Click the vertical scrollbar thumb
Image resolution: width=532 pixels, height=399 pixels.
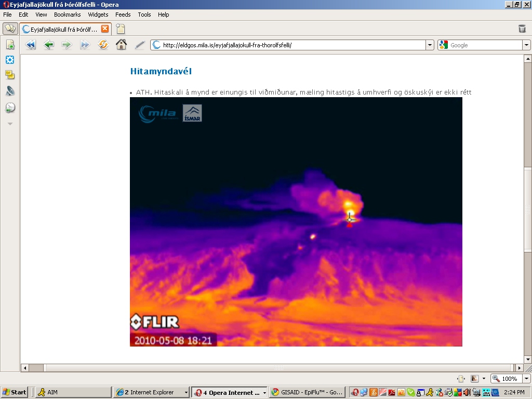click(x=528, y=209)
